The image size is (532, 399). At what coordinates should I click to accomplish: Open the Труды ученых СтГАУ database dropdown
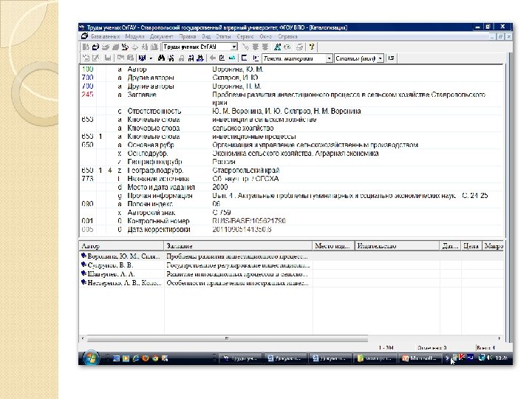[234, 47]
